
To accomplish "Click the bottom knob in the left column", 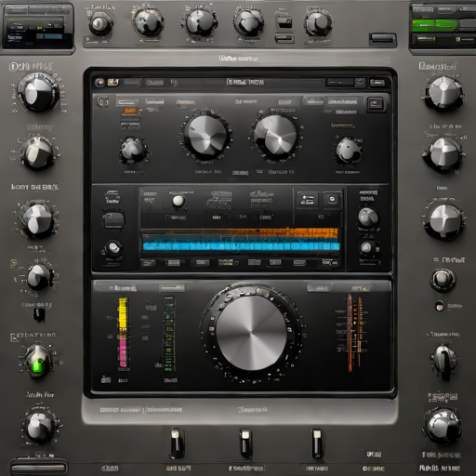I will click(x=40, y=427).
